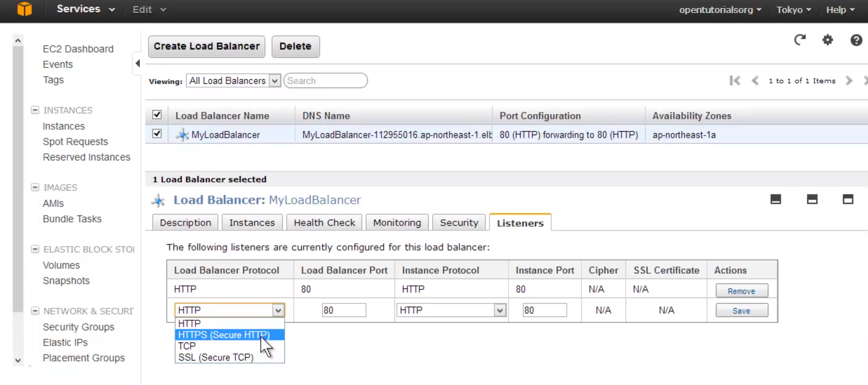Toggle the select-all load balancers checkbox
Screen dimensions: 868x385
coord(157,114)
